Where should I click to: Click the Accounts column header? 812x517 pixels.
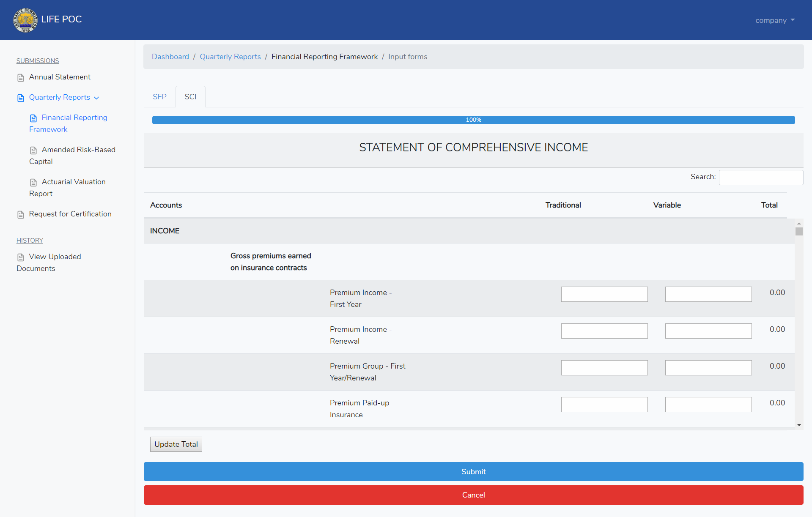(166, 205)
